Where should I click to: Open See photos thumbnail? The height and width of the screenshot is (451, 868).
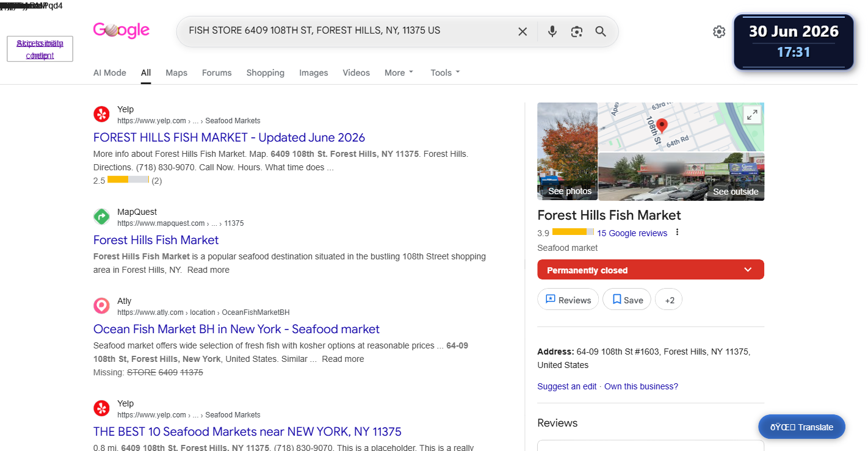pos(567,151)
